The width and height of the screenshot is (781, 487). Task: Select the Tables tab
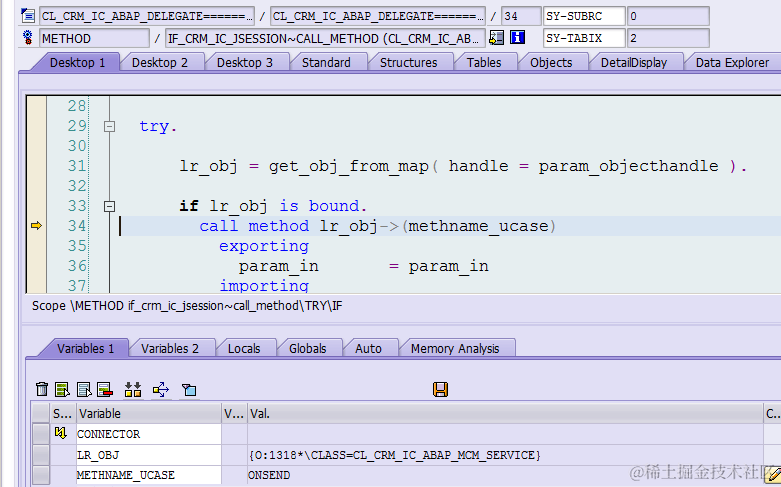pos(484,63)
